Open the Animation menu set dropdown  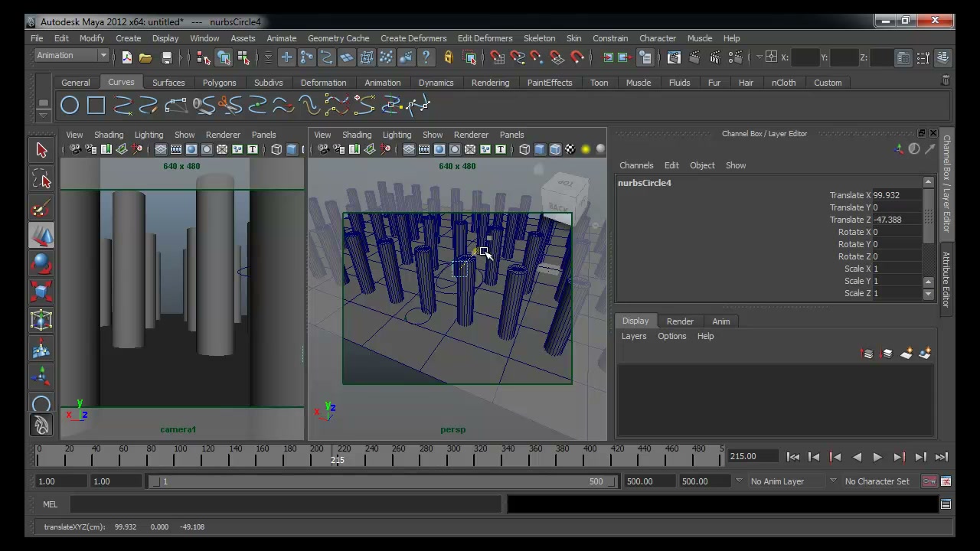coord(72,55)
